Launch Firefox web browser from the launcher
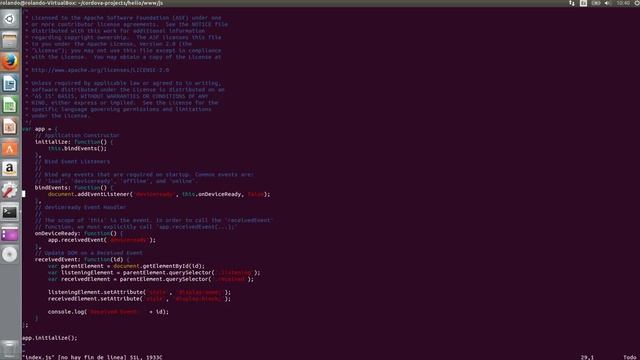Screen dimensions: 640x360 point(9,62)
